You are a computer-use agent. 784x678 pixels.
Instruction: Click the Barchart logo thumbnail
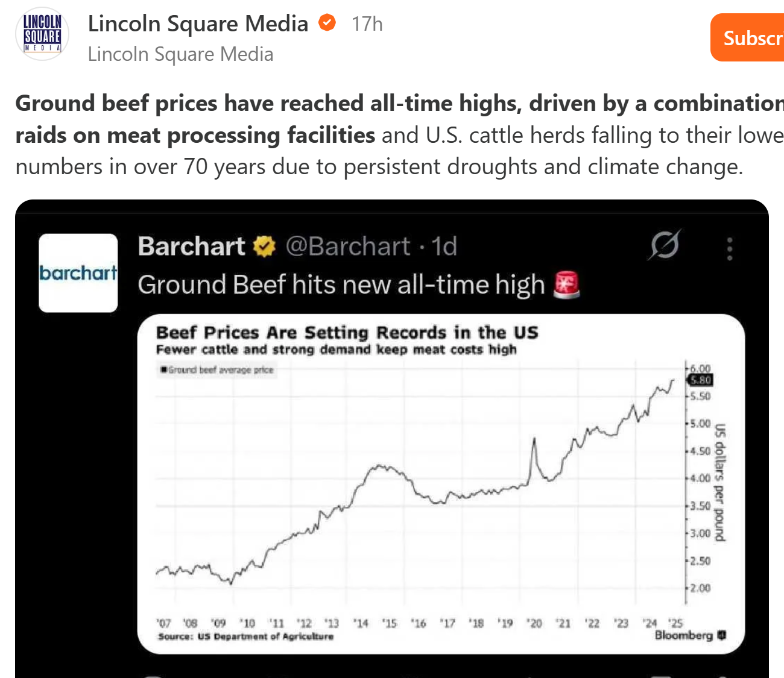[78, 273]
